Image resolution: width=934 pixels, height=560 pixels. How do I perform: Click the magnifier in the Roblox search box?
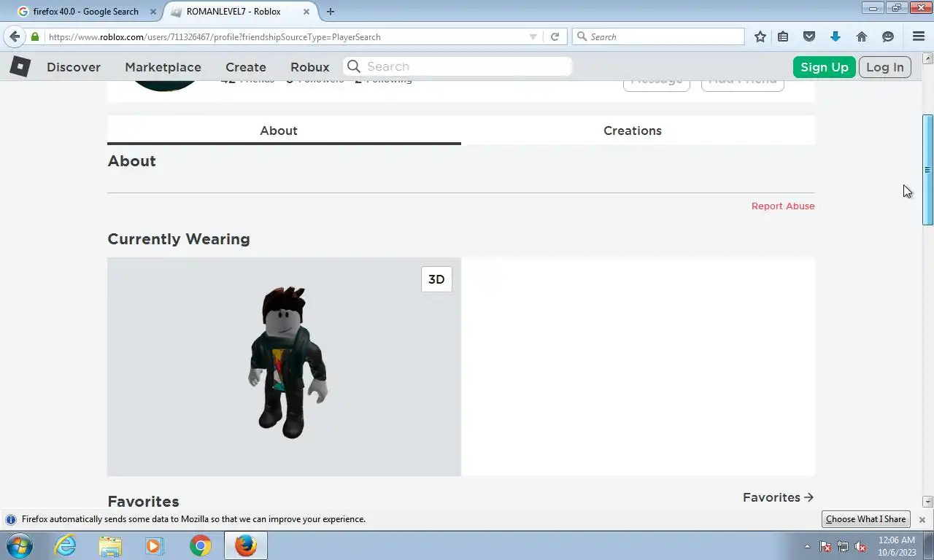click(x=354, y=66)
